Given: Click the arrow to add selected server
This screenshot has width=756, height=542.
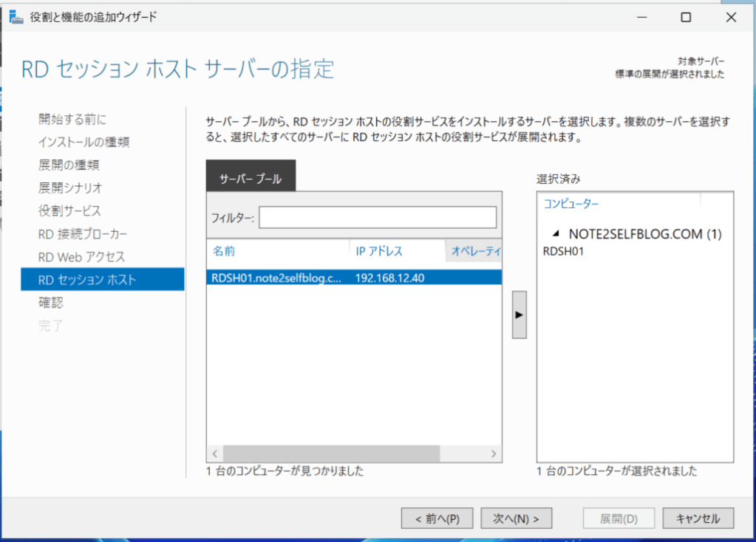Looking at the screenshot, I should click(x=518, y=314).
